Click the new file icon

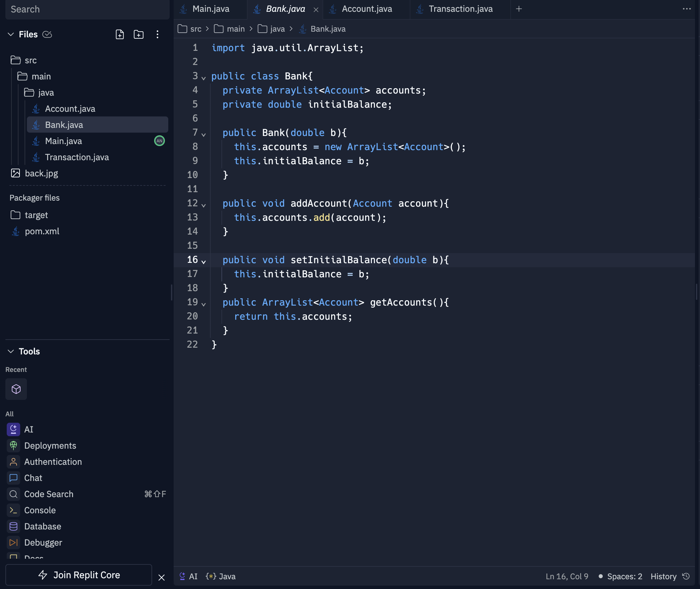pyautogui.click(x=120, y=34)
